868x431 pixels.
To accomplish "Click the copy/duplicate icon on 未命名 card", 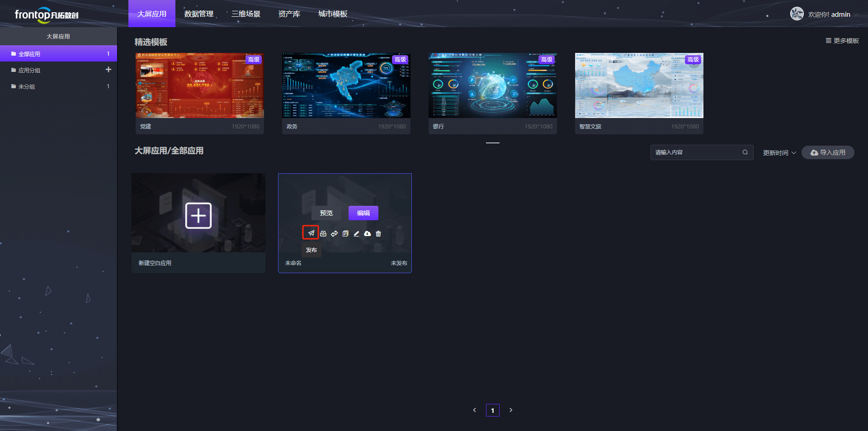I will pyautogui.click(x=345, y=234).
